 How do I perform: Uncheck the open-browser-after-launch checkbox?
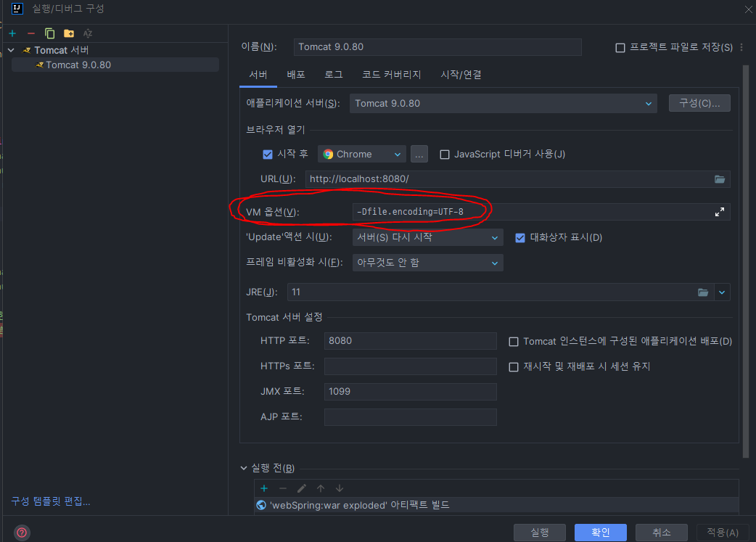pyautogui.click(x=268, y=155)
